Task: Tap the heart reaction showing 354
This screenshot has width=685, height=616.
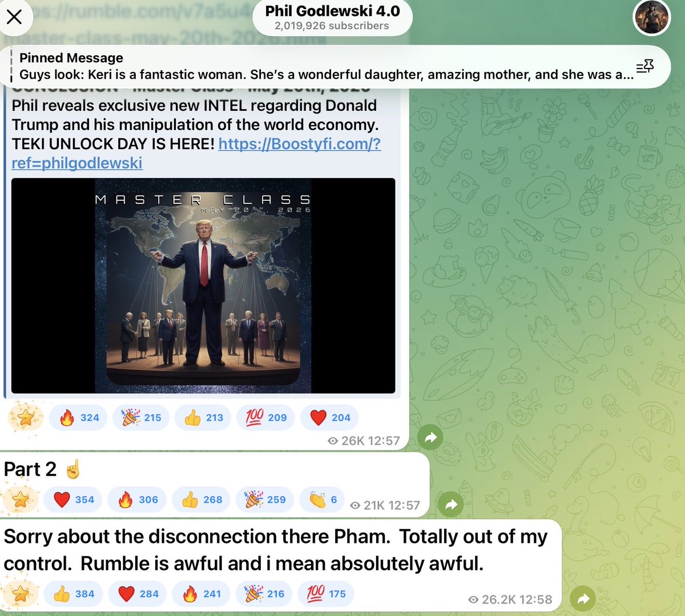Action: [73, 500]
